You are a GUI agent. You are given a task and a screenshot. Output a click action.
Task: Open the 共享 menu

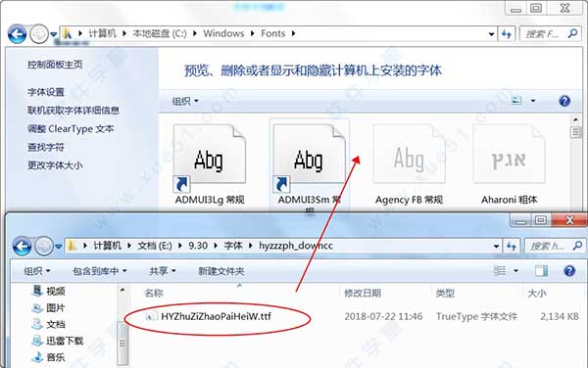pos(163,271)
